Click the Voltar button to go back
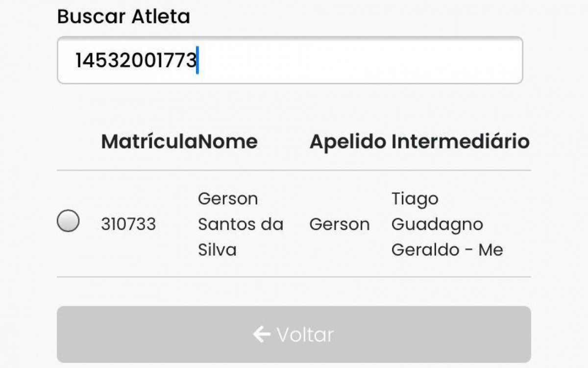 294,335
